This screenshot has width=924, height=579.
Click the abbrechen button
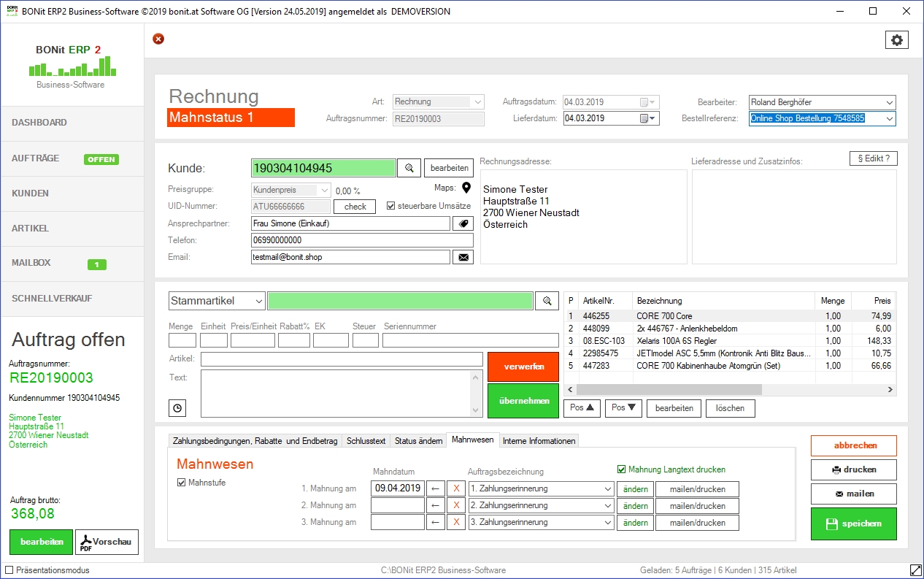(854, 445)
